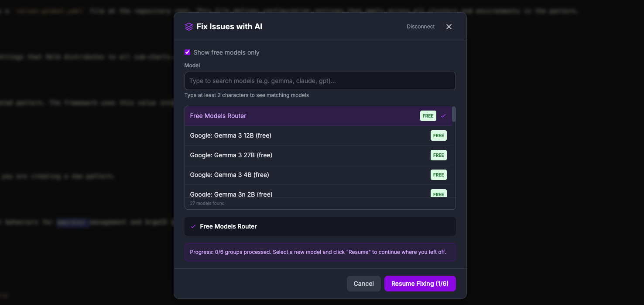This screenshot has height=305, width=644.
Task: Click the 27 models found label
Action: [207, 203]
